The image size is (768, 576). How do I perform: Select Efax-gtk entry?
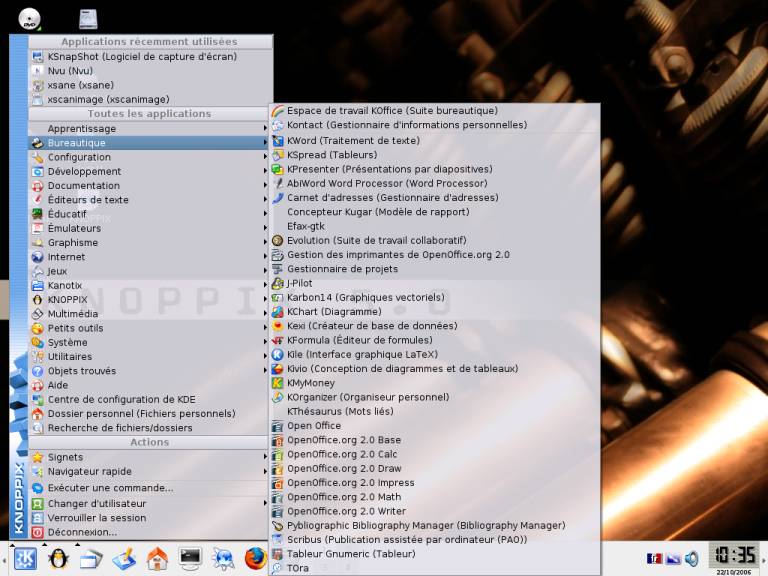[x=434, y=226]
